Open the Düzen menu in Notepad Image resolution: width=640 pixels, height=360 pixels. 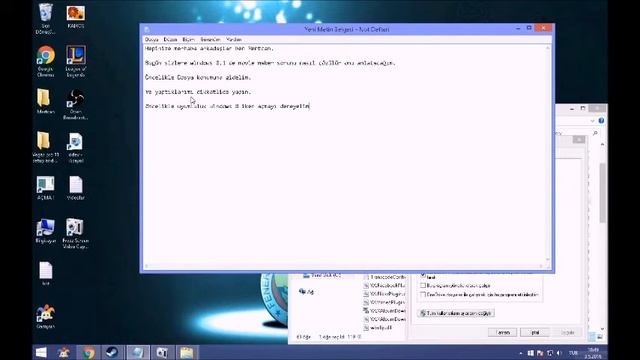pos(170,40)
